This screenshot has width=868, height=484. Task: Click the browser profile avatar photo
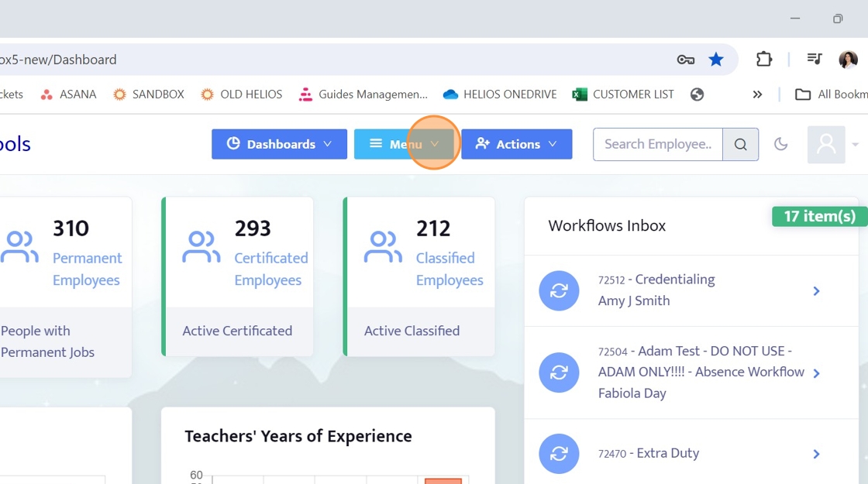tap(848, 59)
